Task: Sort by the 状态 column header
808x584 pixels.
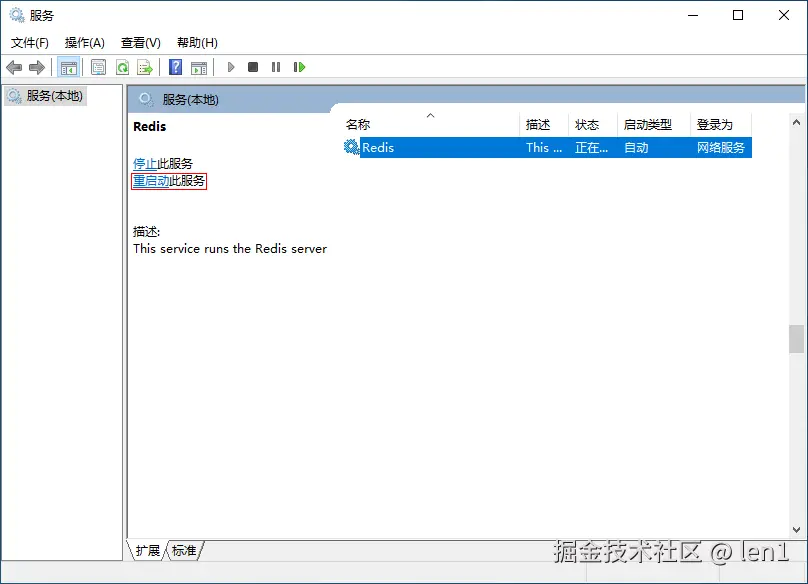Action: point(593,125)
